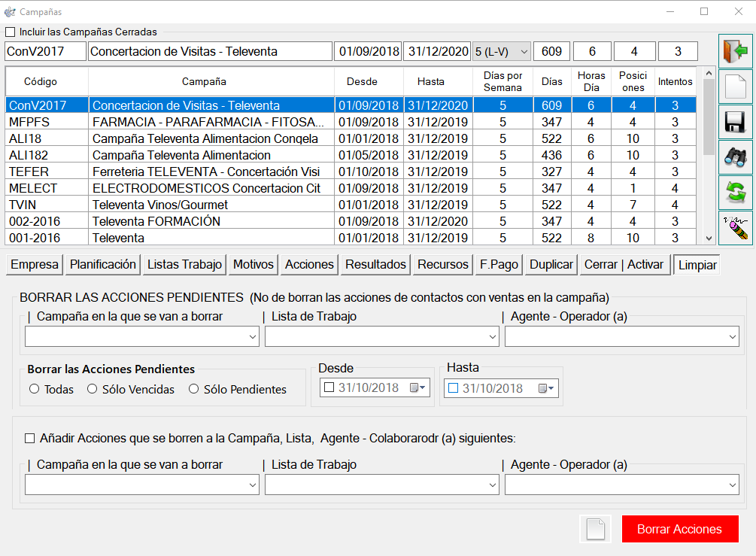Open the 5 (L-V) days dropdown
The image size is (756, 556).
click(502, 51)
